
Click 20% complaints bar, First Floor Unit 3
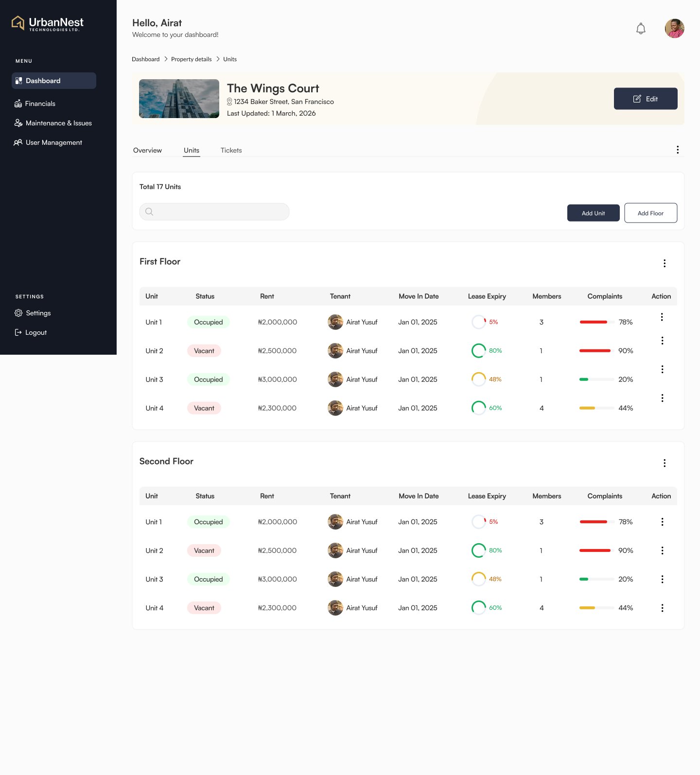click(x=596, y=379)
